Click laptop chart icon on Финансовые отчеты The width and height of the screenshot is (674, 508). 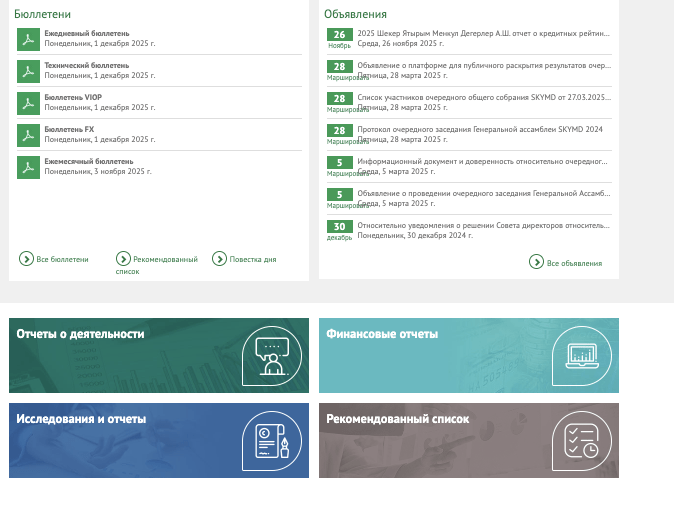(x=581, y=356)
